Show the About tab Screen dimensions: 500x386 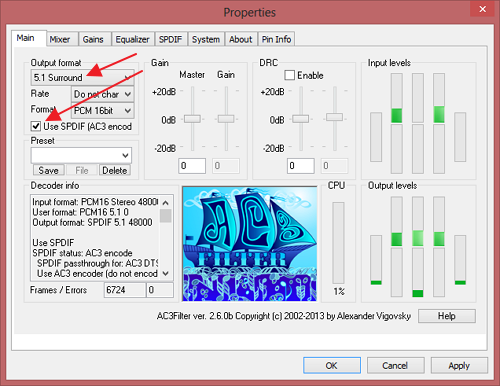(241, 39)
